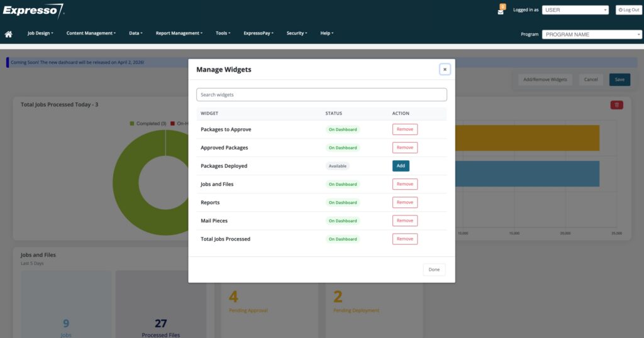Click the Done button

click(x=434, y=270)
